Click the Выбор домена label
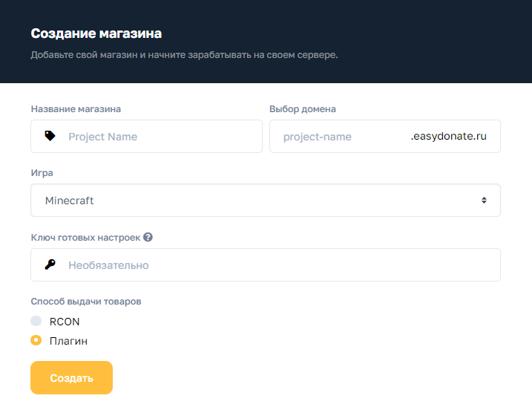 303,108
